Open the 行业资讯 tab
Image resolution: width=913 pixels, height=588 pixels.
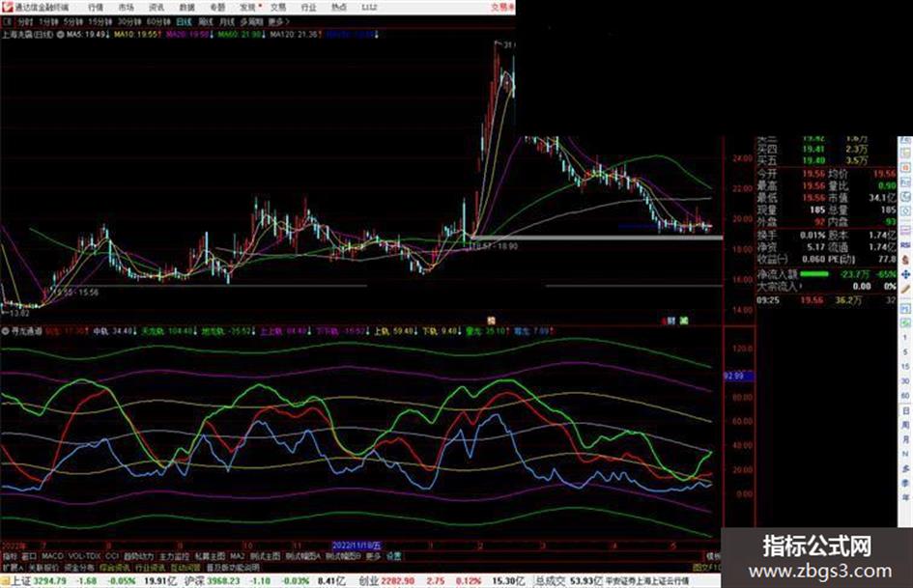pos(150,568)
